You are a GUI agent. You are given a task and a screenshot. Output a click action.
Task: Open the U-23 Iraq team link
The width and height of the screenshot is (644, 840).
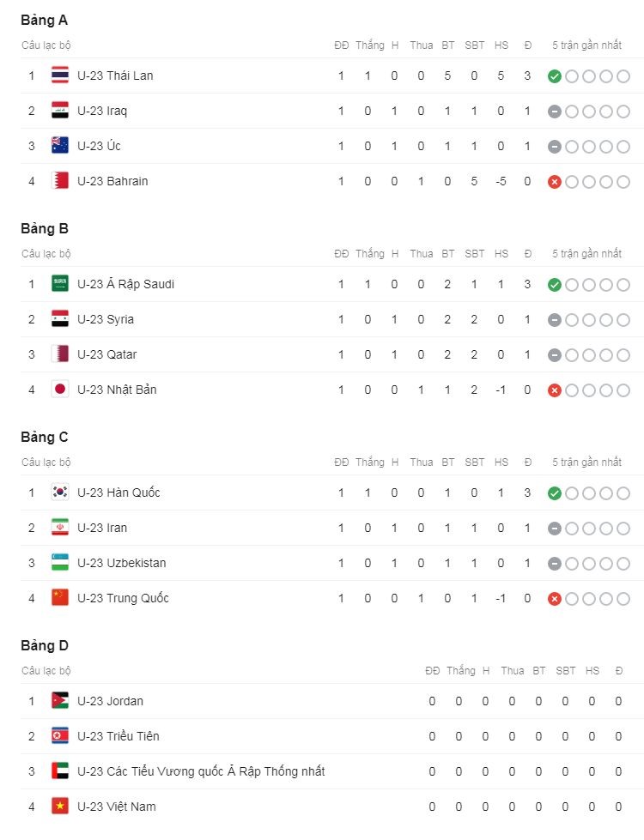(102, 111)
